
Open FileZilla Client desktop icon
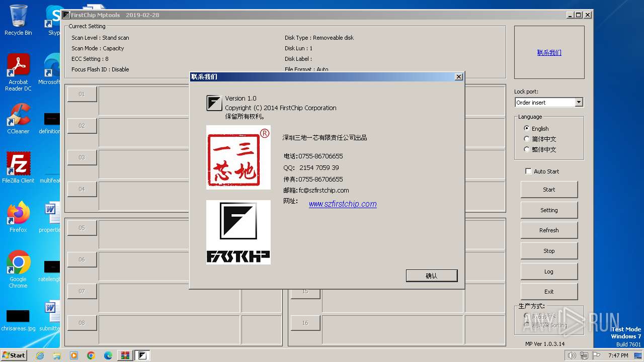coord(18,167)
